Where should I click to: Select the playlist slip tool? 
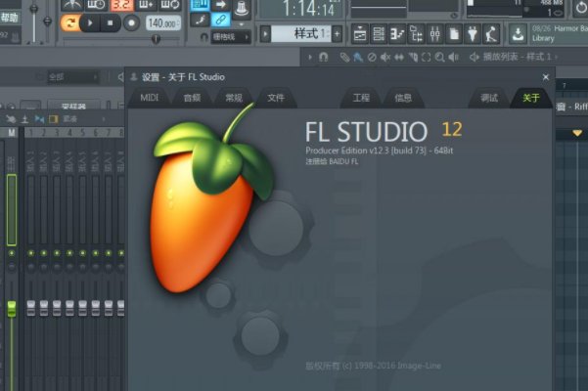399,57
